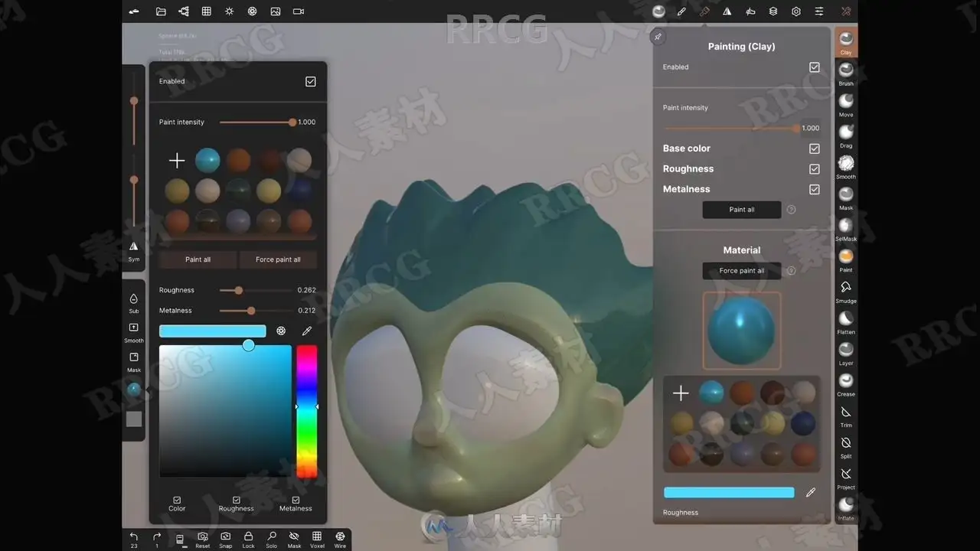Screen dimensions: 980x551
Task: Uncheck Enabled in the left popup
Action: click(310, 81)
